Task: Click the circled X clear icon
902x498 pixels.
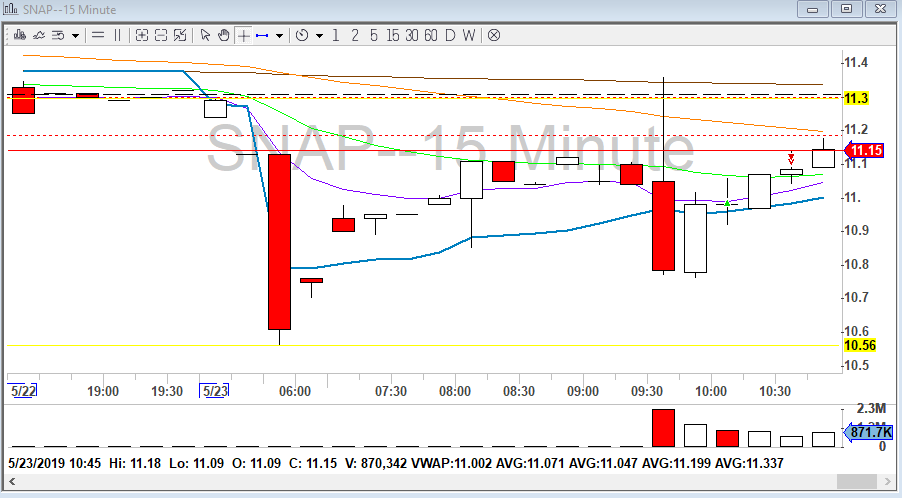Action: (x=494, y=35)
